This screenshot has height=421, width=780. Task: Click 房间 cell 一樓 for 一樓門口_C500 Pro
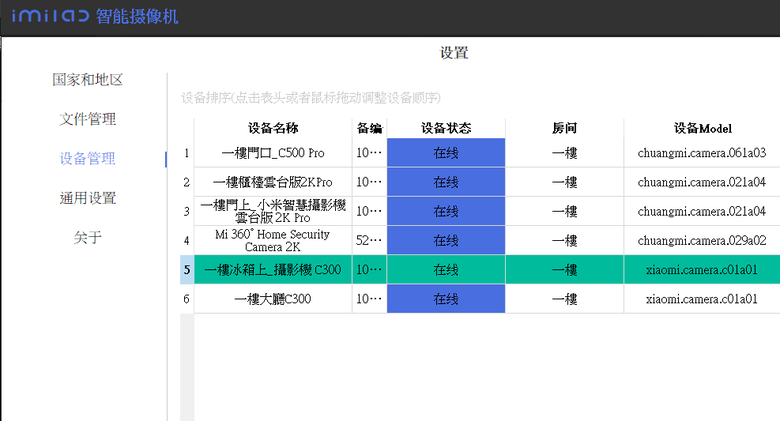point(565,153)
